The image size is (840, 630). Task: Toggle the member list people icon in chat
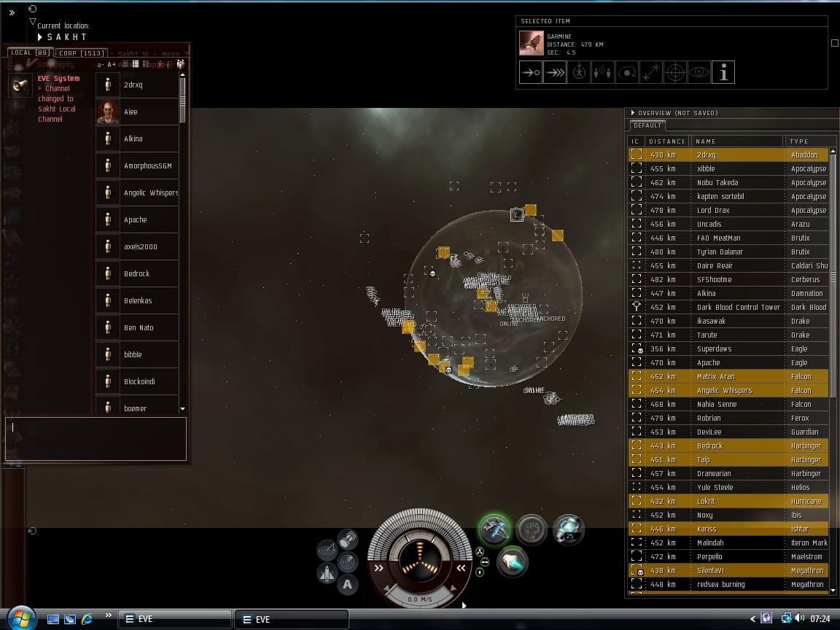coord(181,64)
